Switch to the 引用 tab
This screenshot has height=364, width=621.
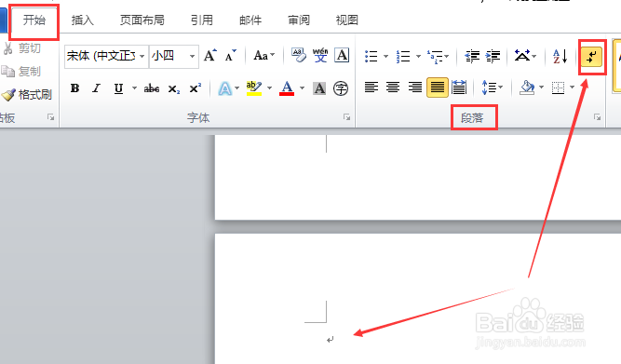click(202, 20)
